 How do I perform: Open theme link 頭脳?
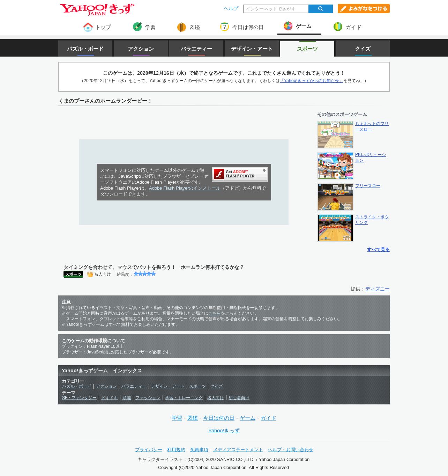(x=127, y=398)
